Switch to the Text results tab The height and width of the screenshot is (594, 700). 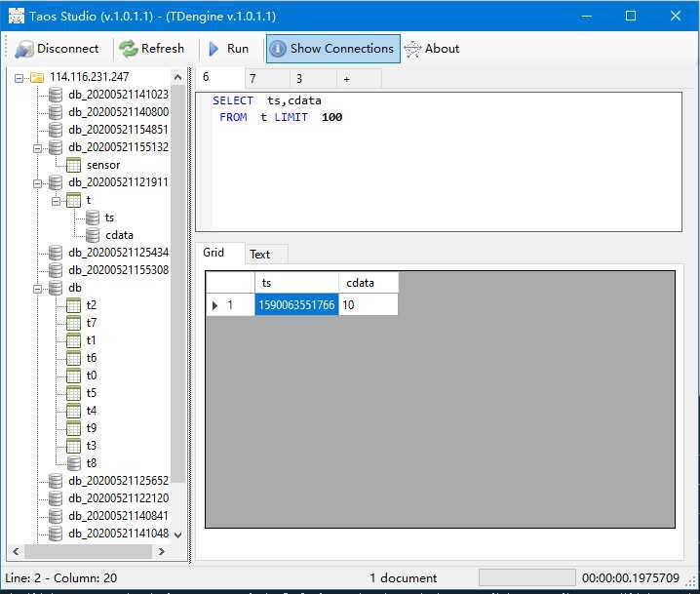click(x=266, y=255)
